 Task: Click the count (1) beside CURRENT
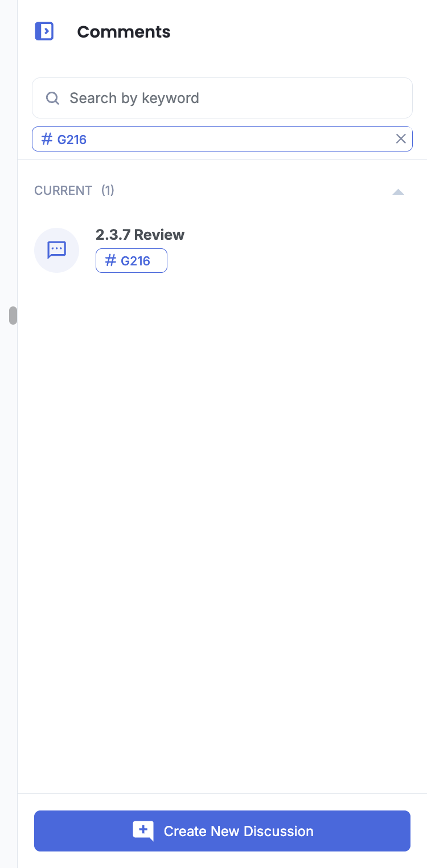coord(108,190)
